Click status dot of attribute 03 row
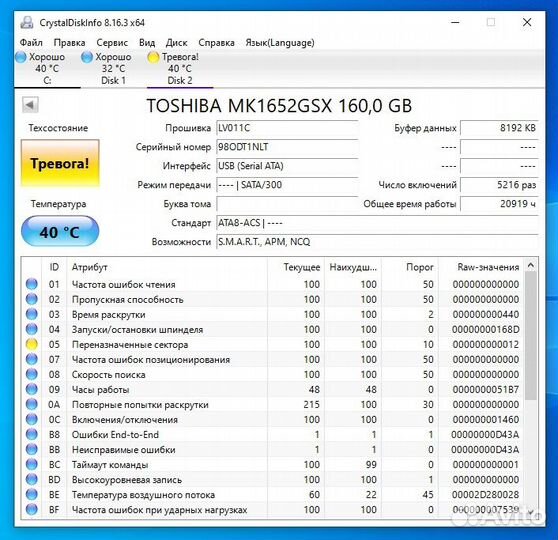 point(32,314)
